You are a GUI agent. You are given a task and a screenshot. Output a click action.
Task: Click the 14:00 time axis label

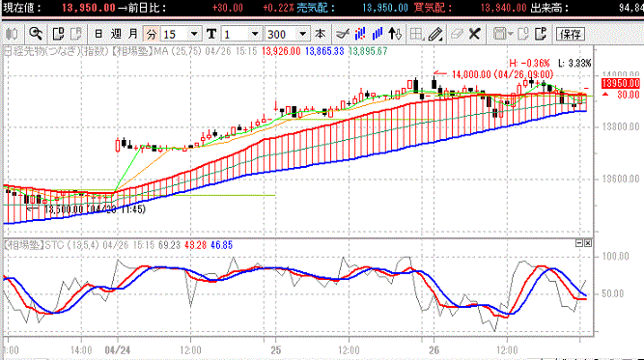point(81,350)
